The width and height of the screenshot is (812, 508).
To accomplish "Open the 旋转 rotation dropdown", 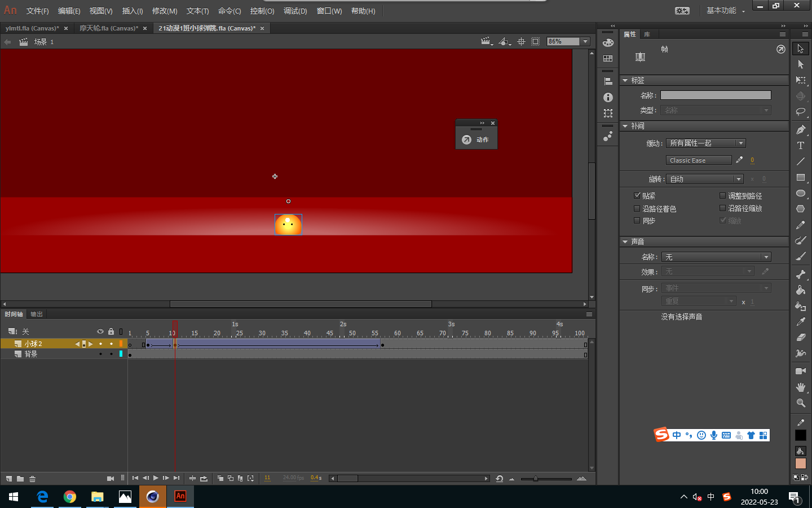I will [705, 179].
